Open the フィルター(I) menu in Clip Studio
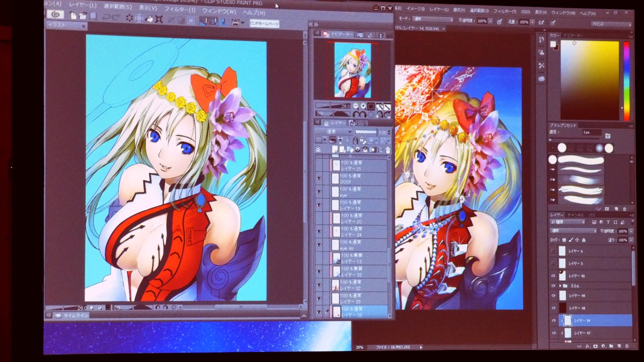644x362 pixels. [180, 10]
